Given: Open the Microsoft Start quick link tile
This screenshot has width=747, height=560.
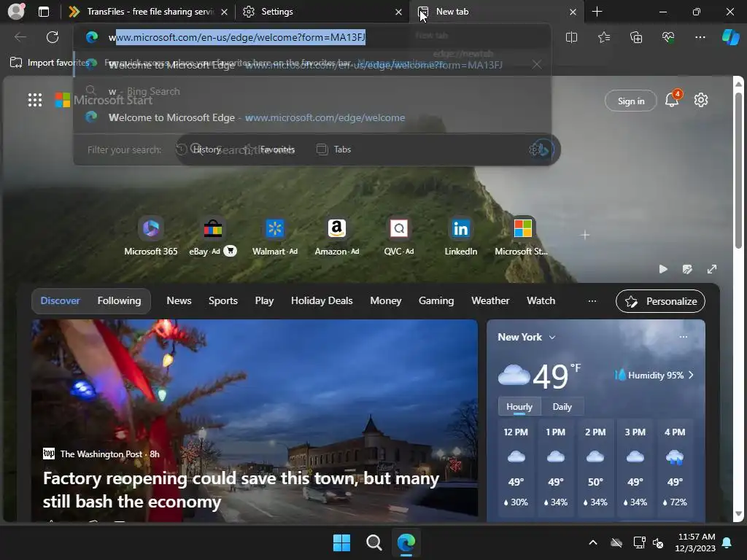Looking at the screenshot, I should (522, 237).
